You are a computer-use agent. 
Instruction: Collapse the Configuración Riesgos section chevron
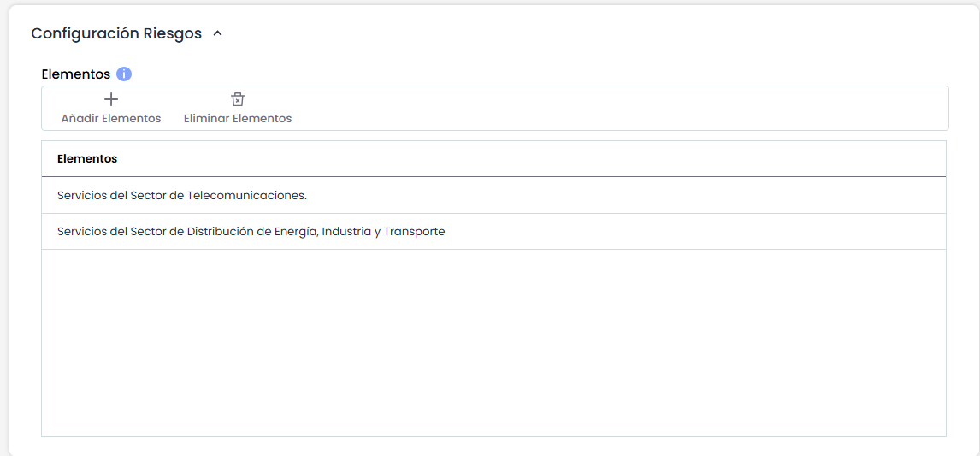click(217, 34)
